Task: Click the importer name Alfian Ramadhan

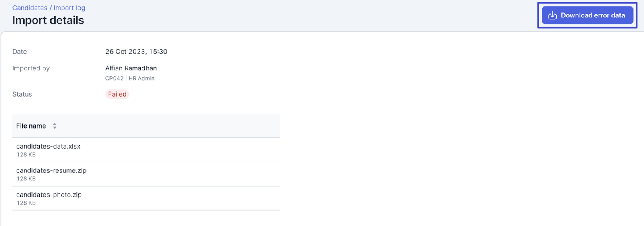Action: (x=131, y=68)
